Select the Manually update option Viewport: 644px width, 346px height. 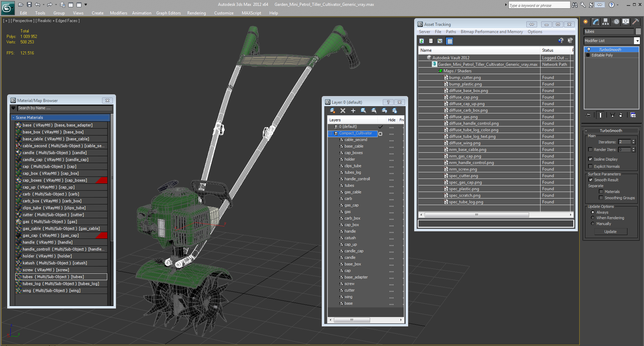point(593,224)
